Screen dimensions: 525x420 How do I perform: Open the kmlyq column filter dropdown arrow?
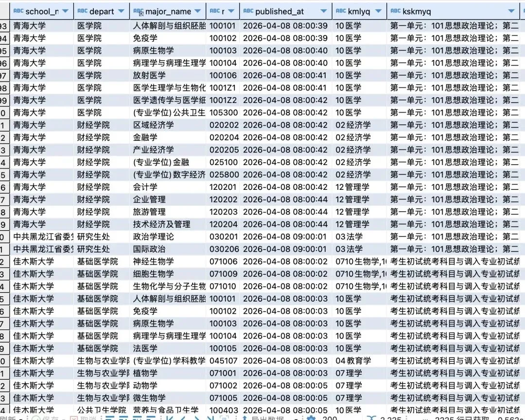tap(378, 11)
